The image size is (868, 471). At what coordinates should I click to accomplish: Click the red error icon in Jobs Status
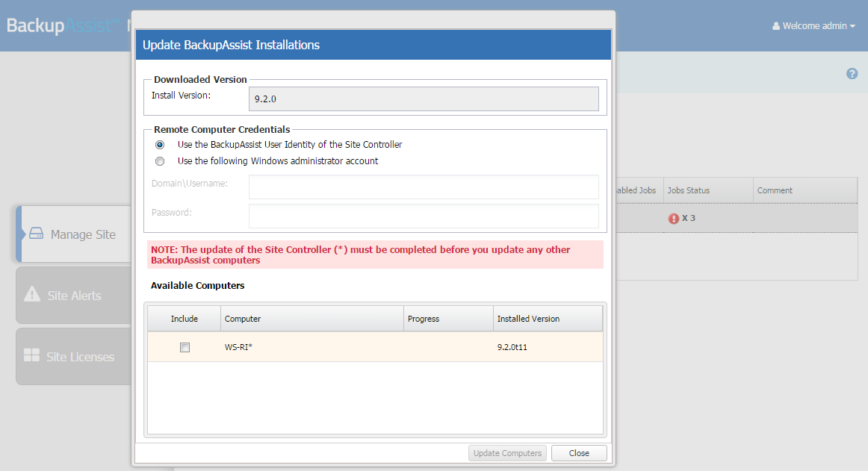tap(673, 219)
